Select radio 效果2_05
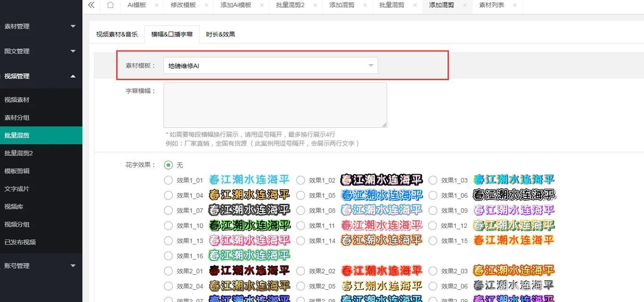The height and width of the screenshot is (302, 644). pos(300,286)
